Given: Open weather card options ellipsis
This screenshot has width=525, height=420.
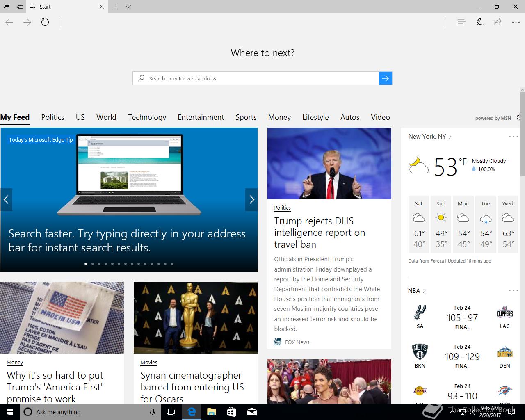Looking at the screenshot, I should [514, 137].
